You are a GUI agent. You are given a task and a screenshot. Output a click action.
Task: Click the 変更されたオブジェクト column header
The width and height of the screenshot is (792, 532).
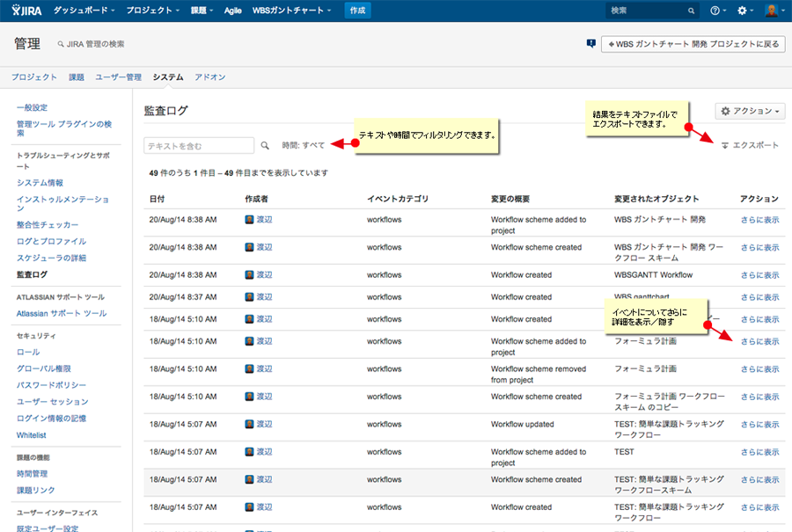click(x=656, y=199)
